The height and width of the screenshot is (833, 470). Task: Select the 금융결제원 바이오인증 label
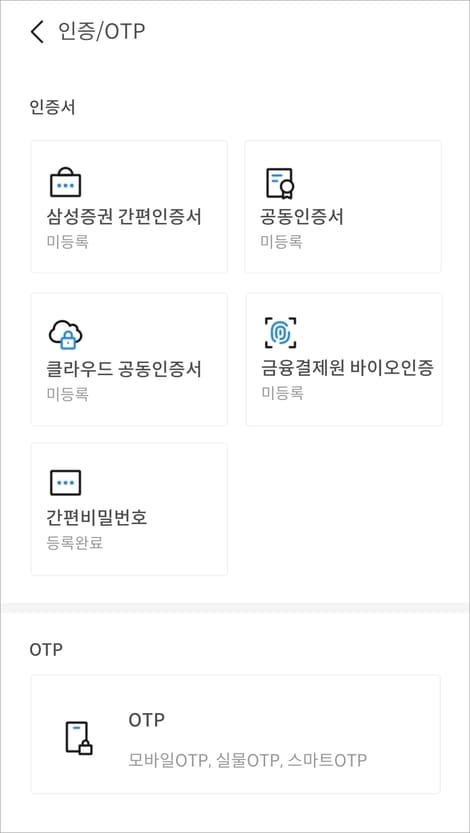(347, 368)
